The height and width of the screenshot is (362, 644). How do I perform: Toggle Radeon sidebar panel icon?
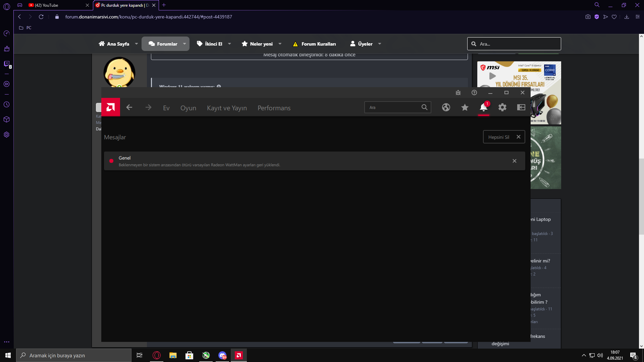[x=521, y=107]
